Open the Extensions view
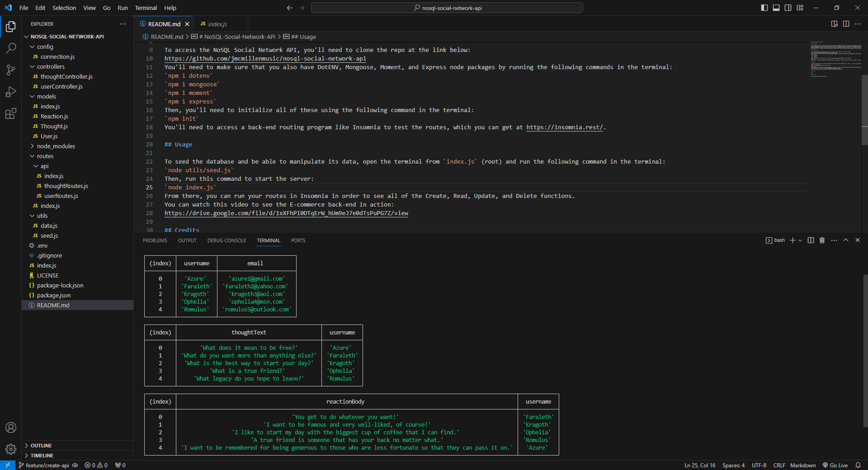868x470 pixels. (11, 113)
